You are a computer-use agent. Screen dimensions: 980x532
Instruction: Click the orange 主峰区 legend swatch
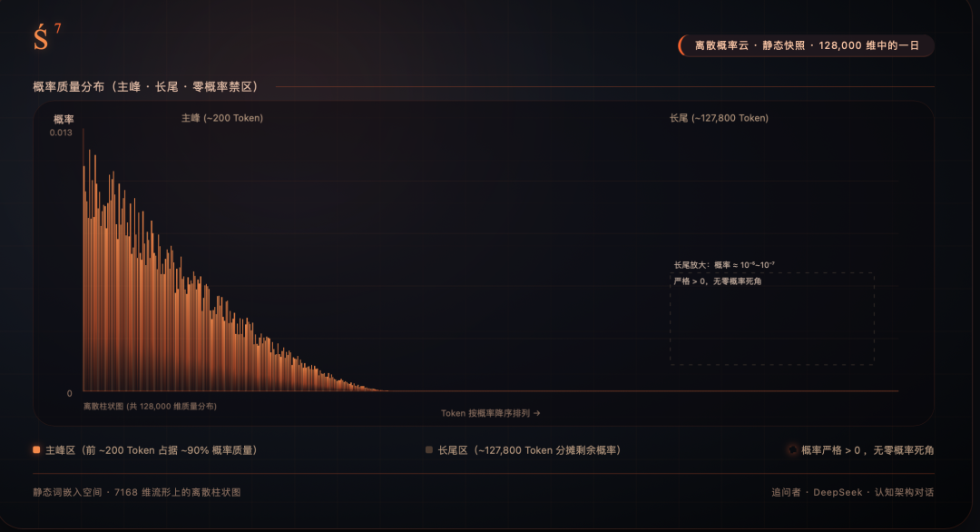(36, 450)
